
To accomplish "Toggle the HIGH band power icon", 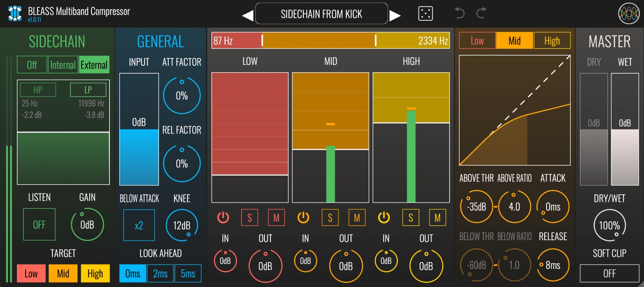I will tap(384, 218).
